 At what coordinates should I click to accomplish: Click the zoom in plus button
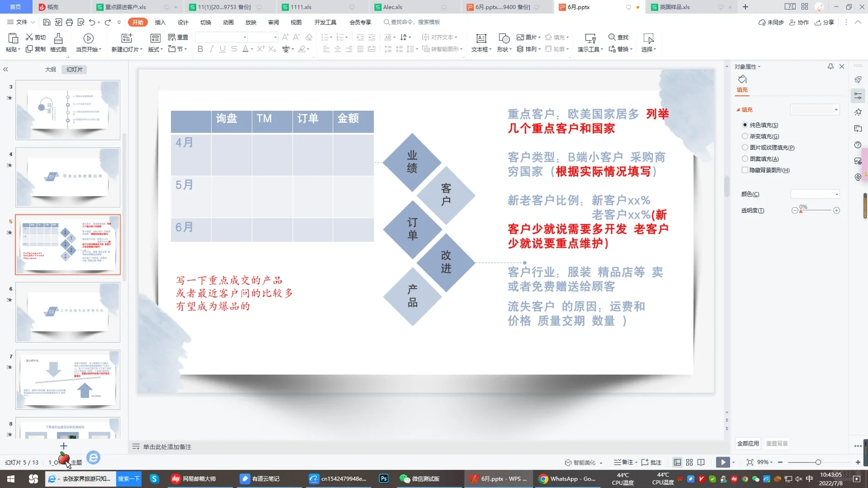(x=858, y=462)
